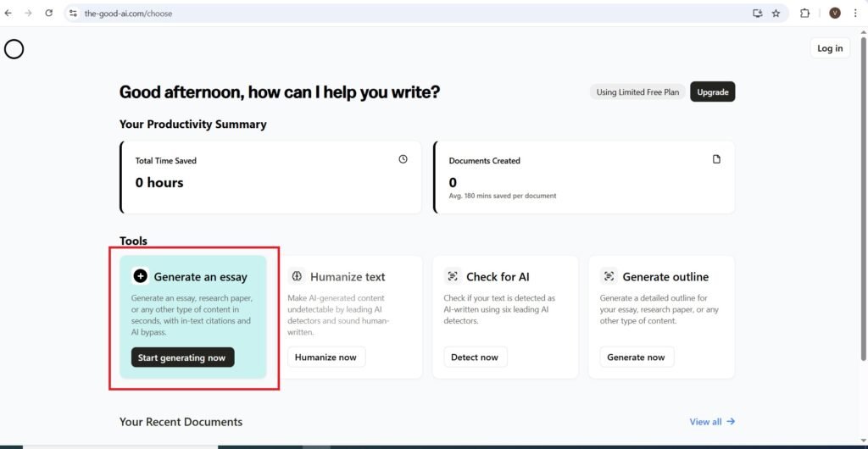Click the Log in button
The height and width of the screenshot is (449, 868).
[830, 48]
